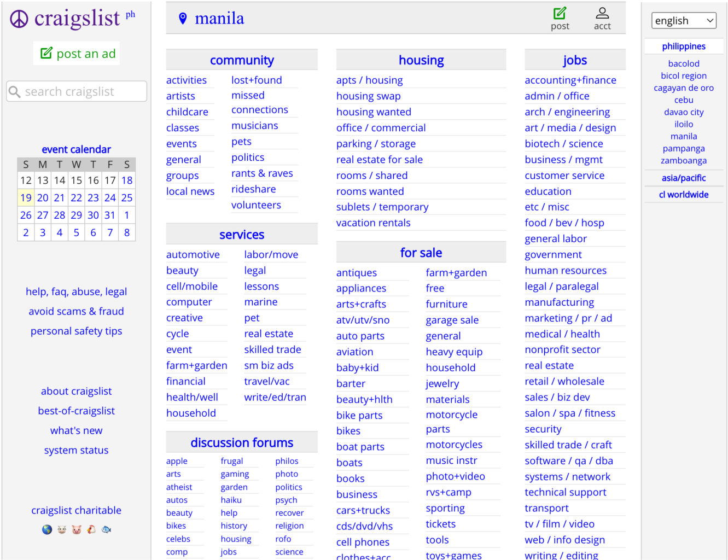Open the software / qa / dba jobs link

tap(568, 460)
